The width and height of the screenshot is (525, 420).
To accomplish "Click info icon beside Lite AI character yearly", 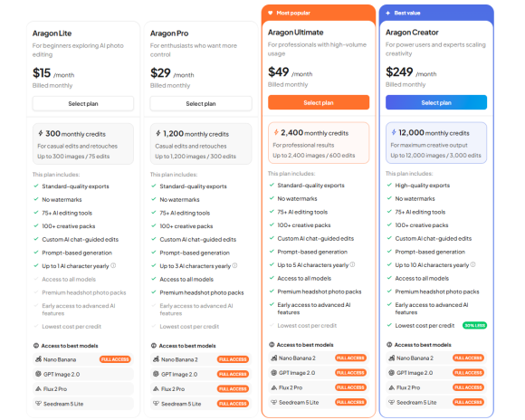I will pos(113,265).
